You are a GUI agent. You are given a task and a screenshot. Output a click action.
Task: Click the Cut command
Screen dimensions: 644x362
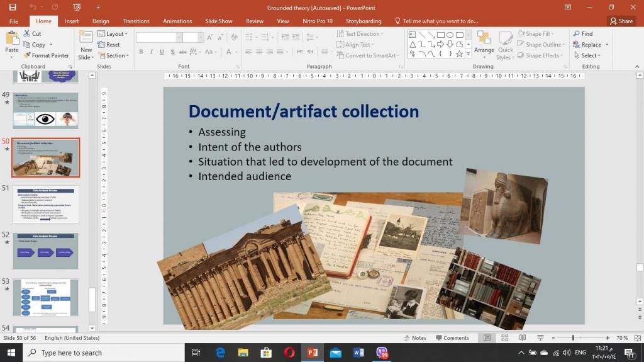[32, 34]
